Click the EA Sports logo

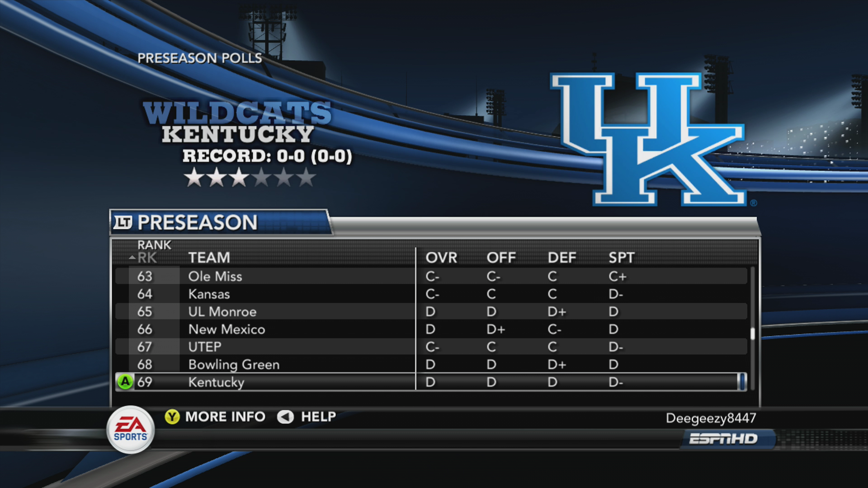pos(131,429)
